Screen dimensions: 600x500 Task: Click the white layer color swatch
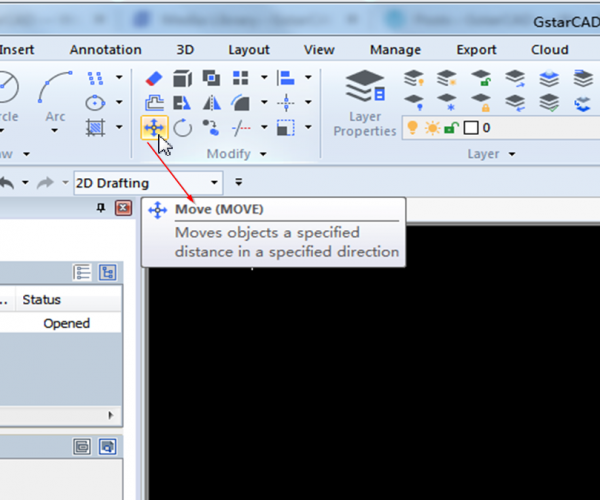(x=472, y=128)
